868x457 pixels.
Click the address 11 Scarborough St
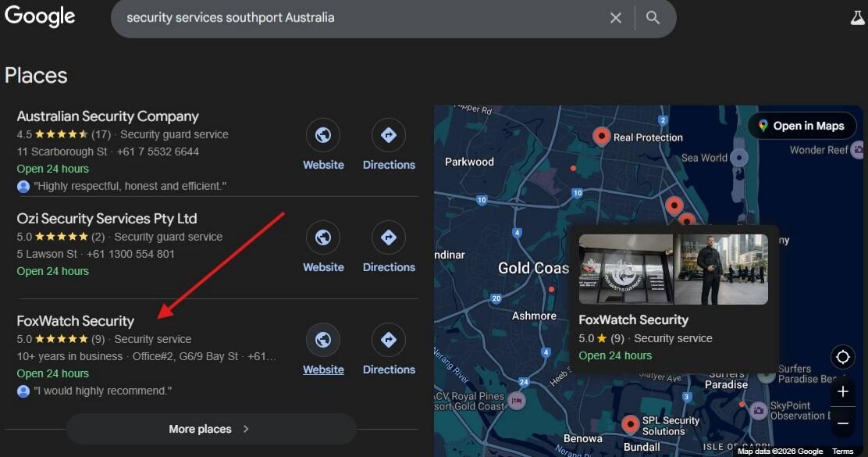[x=62, y=152]
